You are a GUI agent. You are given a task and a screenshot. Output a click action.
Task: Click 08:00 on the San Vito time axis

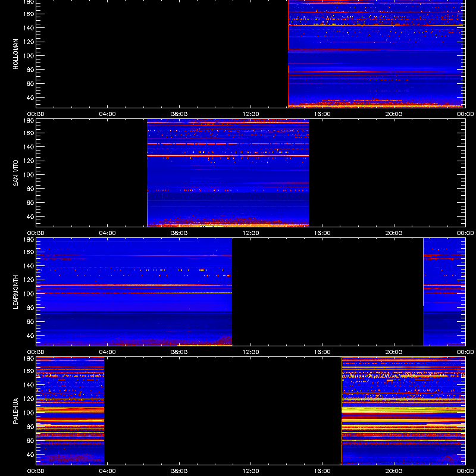coord(179,233)
